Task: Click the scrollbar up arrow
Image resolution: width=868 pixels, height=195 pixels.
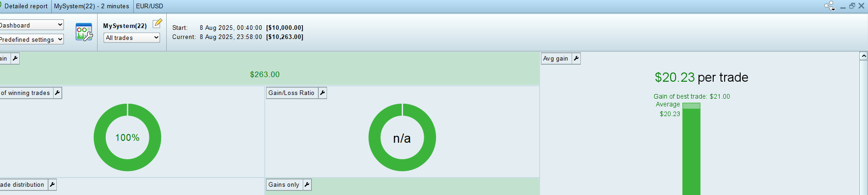Action: point(863,56)
